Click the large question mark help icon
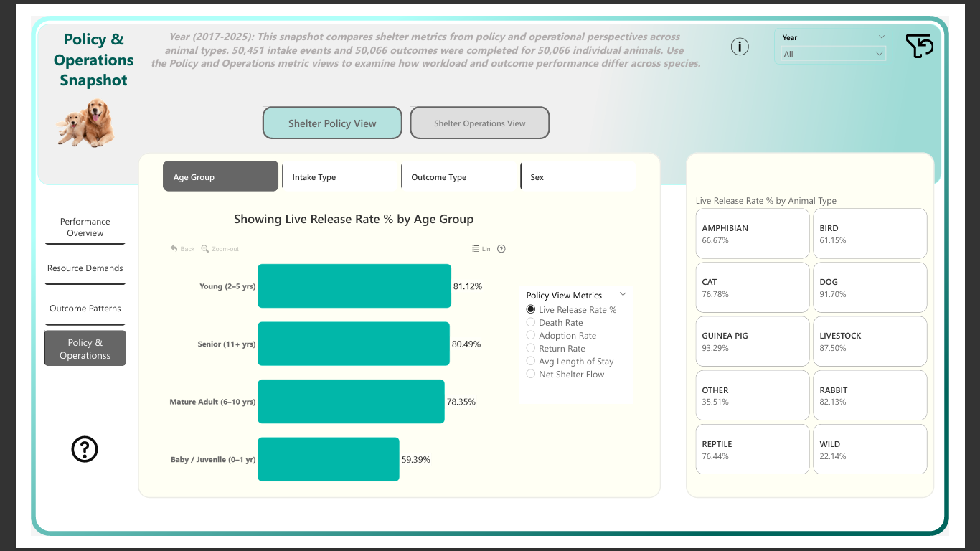Viewport: 980px width, 551px height. 85,449
